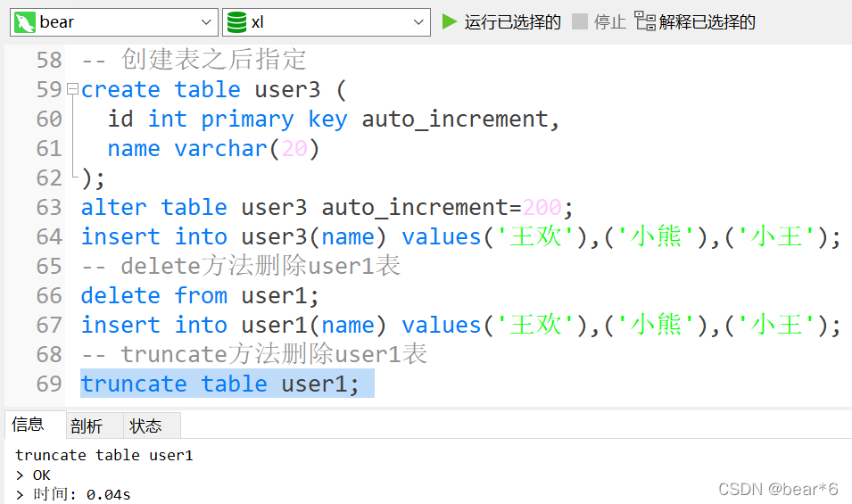The image size is (852, 504).
Task: Click line number 69 in the gutter
Action: 49,384
